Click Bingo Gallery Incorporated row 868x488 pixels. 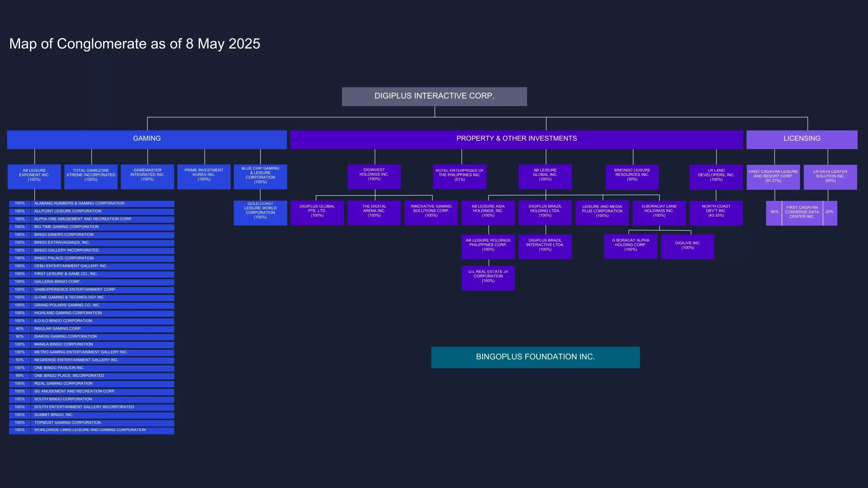click(92, 250)
